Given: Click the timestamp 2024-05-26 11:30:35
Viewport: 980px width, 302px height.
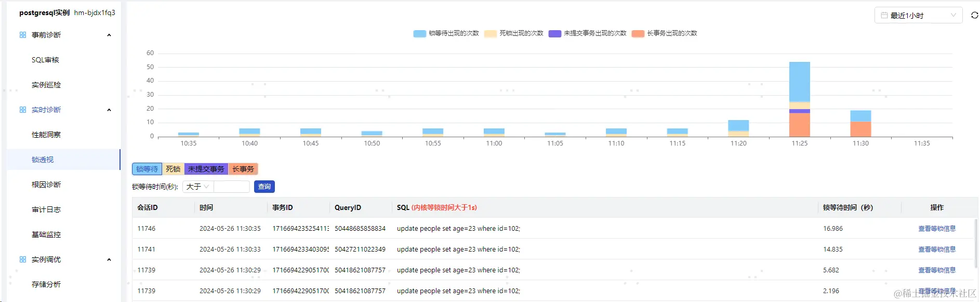Looking at the screenshot, I should [x=230, y=229].
